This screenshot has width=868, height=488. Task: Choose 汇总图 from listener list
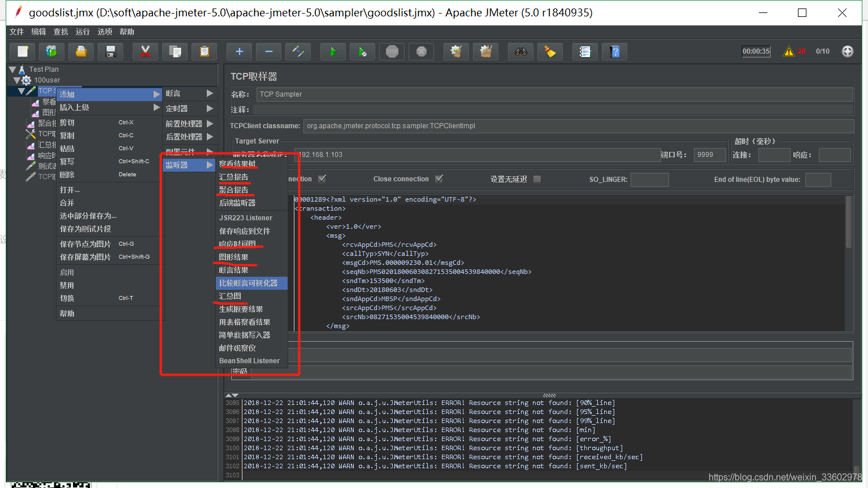click(x=251, y=296)
